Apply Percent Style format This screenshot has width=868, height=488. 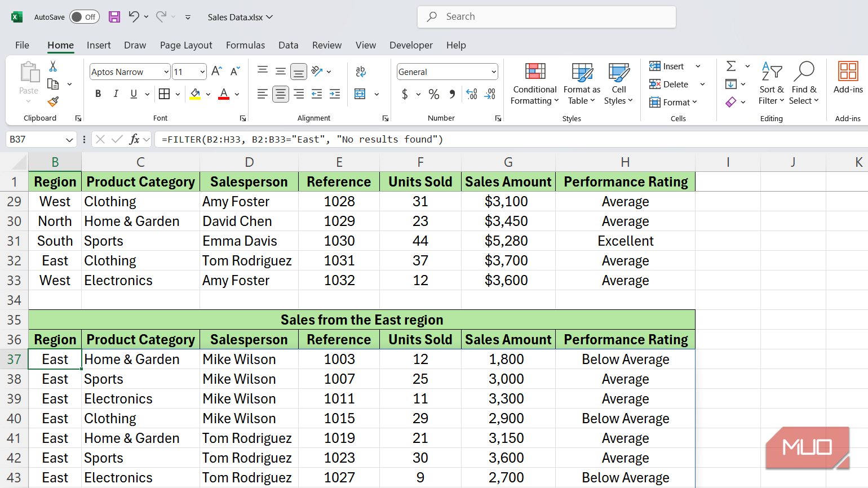[x=434, y=94]
